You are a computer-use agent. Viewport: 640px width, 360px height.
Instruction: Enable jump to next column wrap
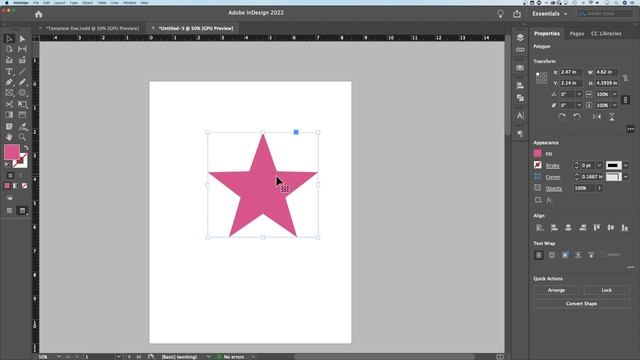coord(591,255)
